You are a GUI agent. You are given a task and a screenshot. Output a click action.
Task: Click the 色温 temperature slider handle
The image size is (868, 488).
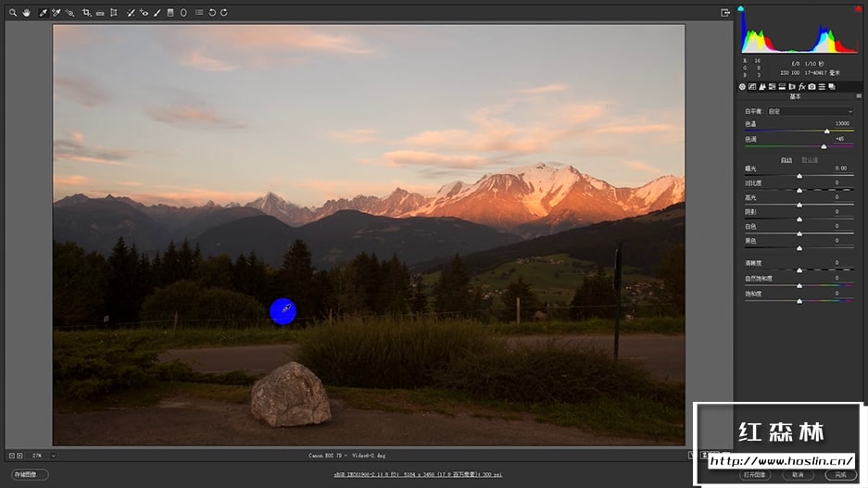[x=827, y=131]
